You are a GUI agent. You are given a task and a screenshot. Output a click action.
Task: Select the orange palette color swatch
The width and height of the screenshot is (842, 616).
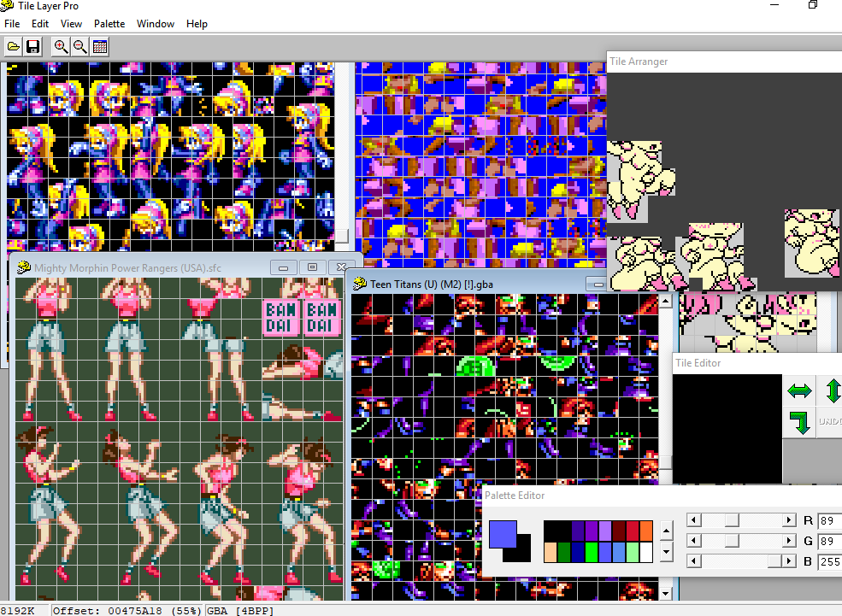[646, 531]
